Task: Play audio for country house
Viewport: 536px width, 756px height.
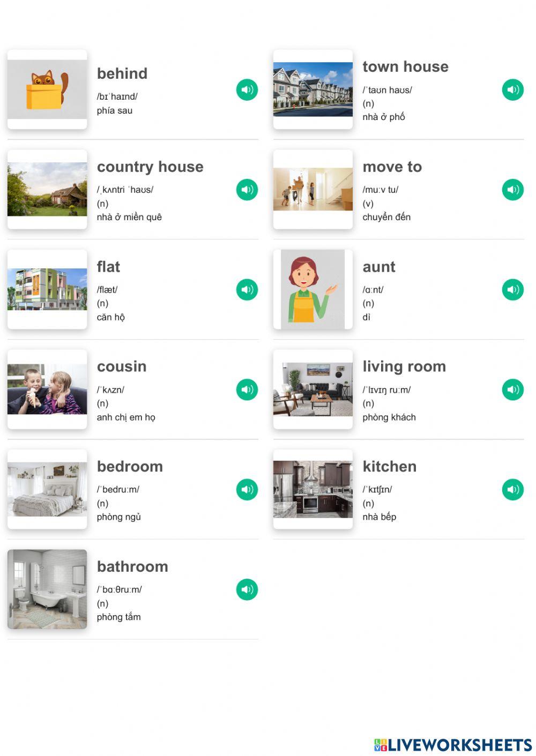Action: tap(247, 190)
